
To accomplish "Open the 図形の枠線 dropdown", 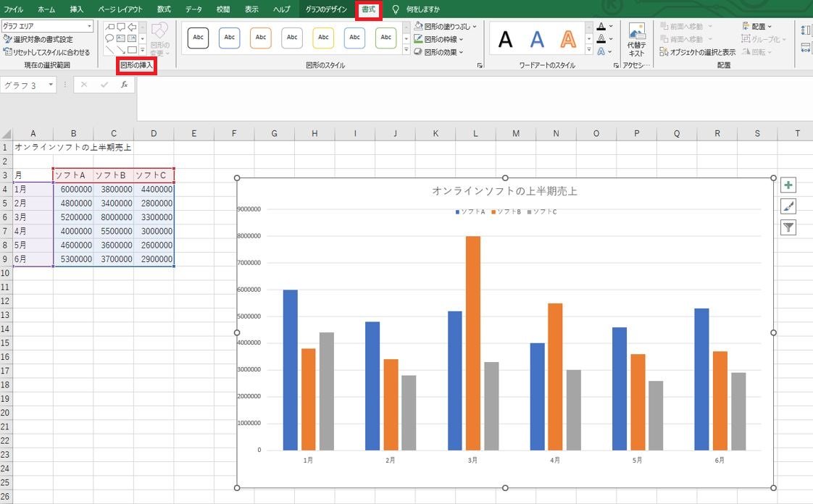I will pyautogui.click(x=438, y=39).
